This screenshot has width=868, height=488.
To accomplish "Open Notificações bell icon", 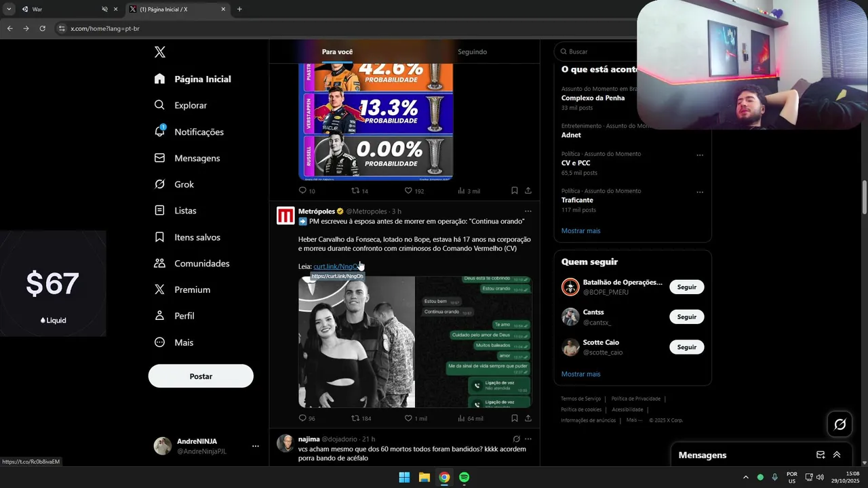I will tap(160, 131).
